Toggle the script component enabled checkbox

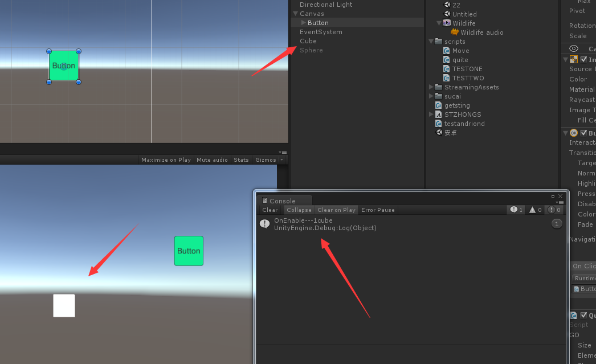click(583, 316)
